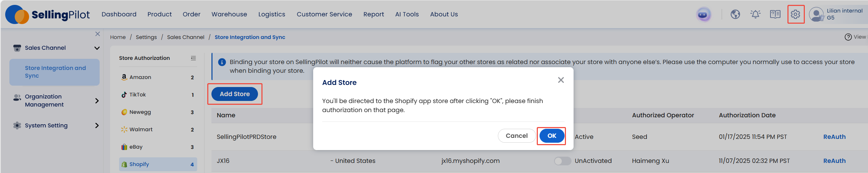Close the sidebar with X icon
Viewport: 868px width, 173px height.
[x=98, y=34]
